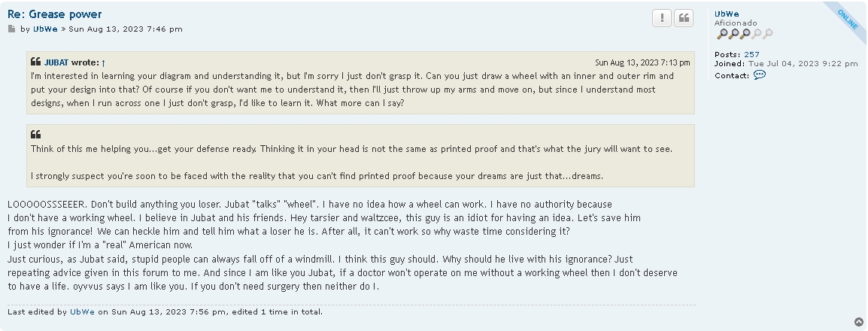Click the post date Sun Aug 13 7:46 pm
Image resolution: width=868 pixels, height=331 pixels.
(126, 29)
